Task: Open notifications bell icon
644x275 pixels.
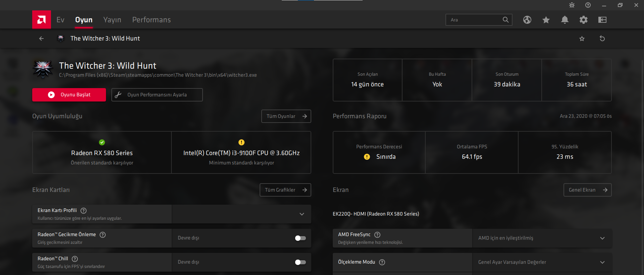Action: coord(565,20)
